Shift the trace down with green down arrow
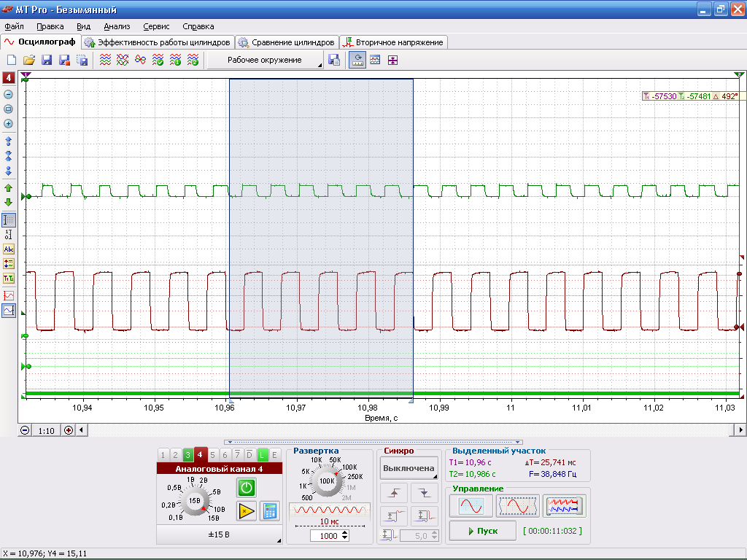This screenshot has height=560, width=747. [8, 203]
